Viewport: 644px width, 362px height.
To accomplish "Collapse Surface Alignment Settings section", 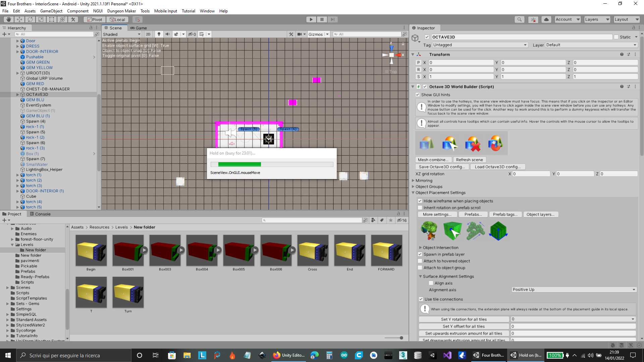I will point(420,277).
